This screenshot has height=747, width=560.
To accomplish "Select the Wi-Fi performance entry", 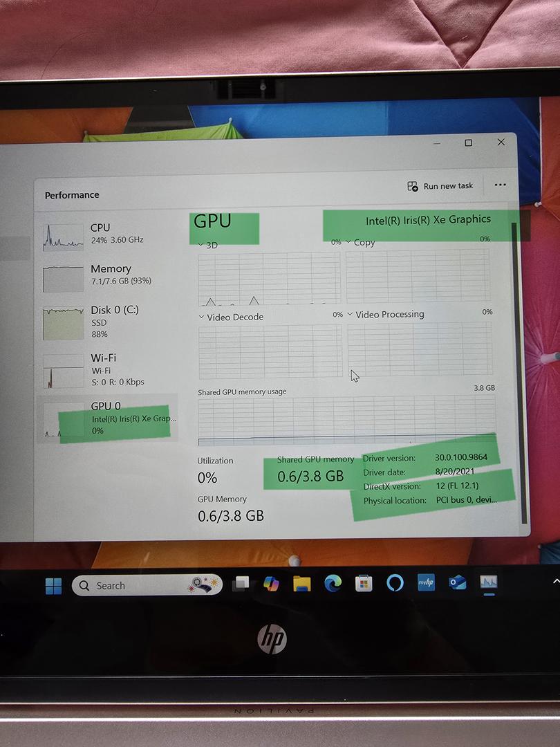I will 109,371.
